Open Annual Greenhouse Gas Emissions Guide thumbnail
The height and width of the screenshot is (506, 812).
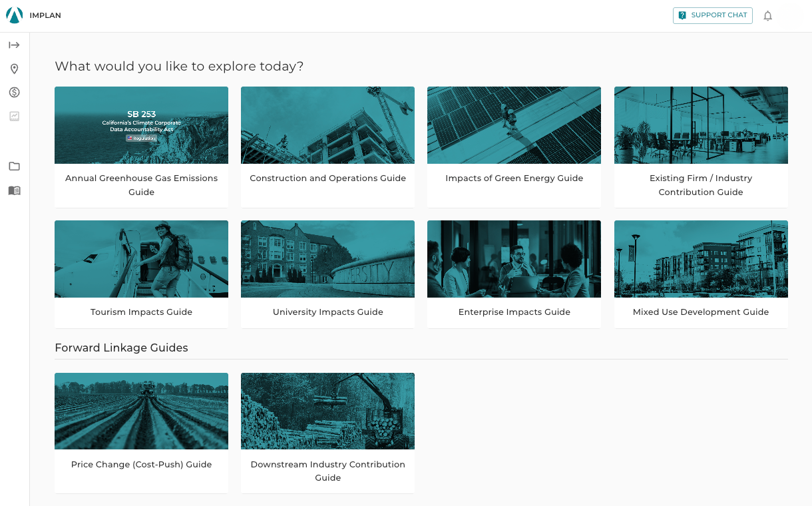tap(141, 125)
